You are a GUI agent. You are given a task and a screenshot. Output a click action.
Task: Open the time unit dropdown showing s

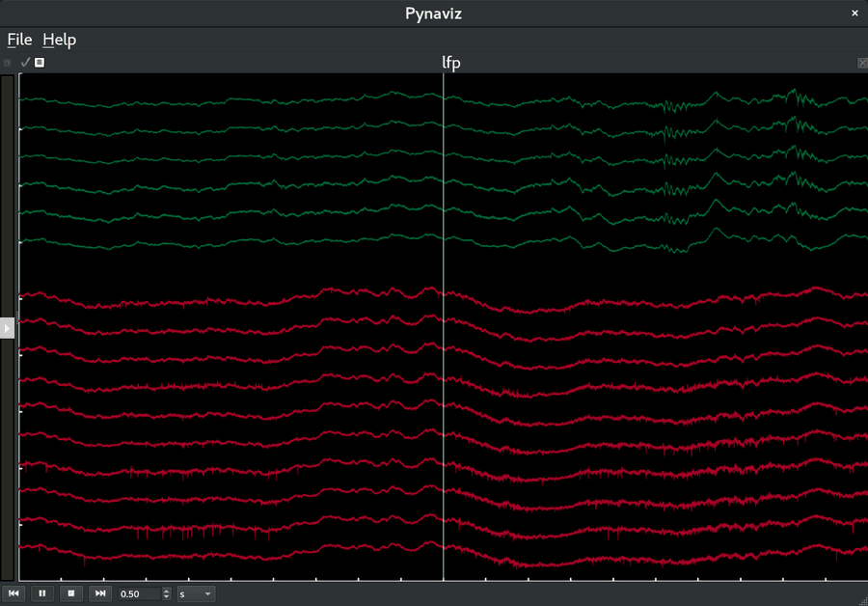coord(195,593)
